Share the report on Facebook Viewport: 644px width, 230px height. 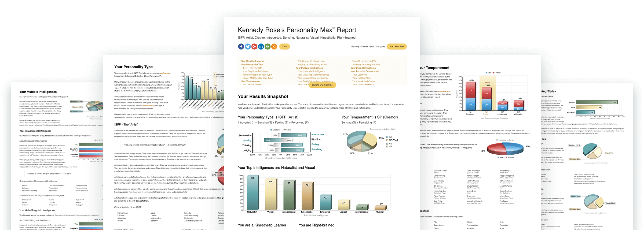[x=241, y=47]
